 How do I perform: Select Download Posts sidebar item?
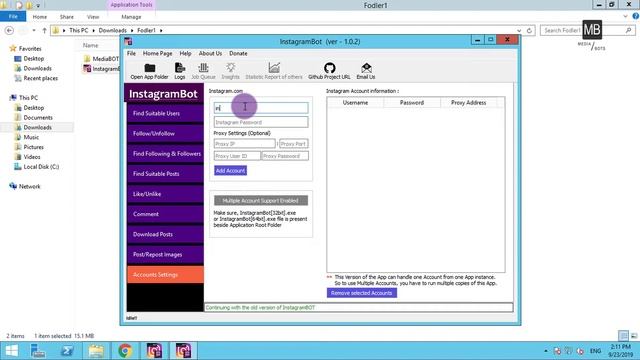(165, 234)
